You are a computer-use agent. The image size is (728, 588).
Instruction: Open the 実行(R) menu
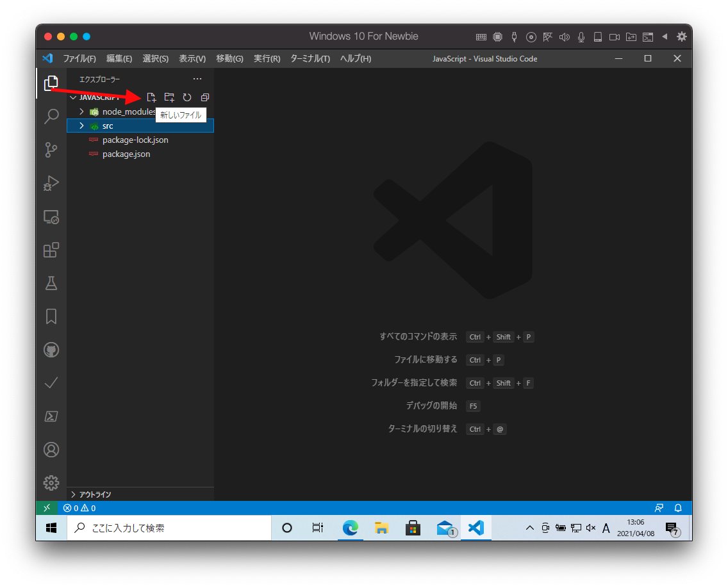267,58
